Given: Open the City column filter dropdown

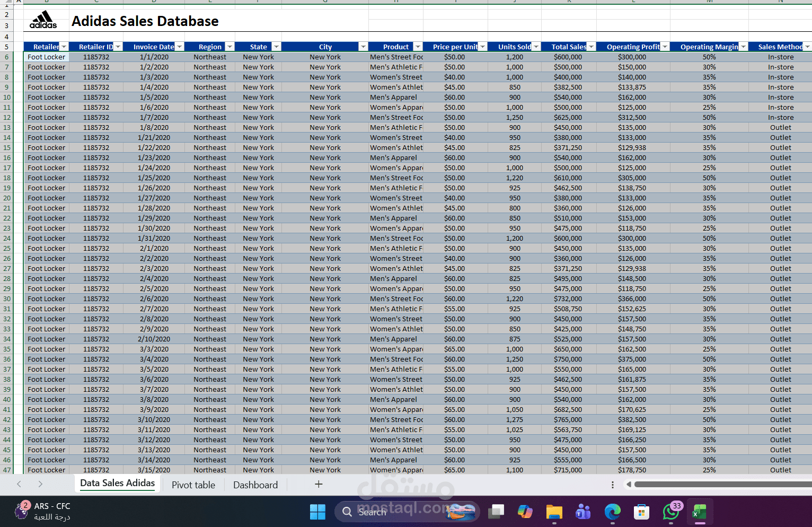Looking at the screenshot, I should 363,47.
